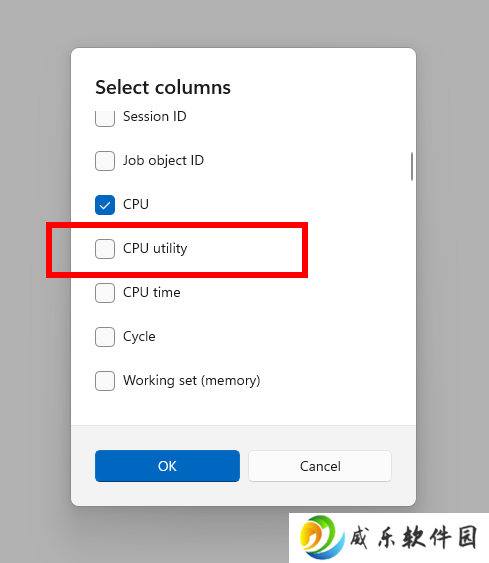Click the colorful watermark logo icon
The height and width of the screenshot is (563, 489).
point(322,537)
